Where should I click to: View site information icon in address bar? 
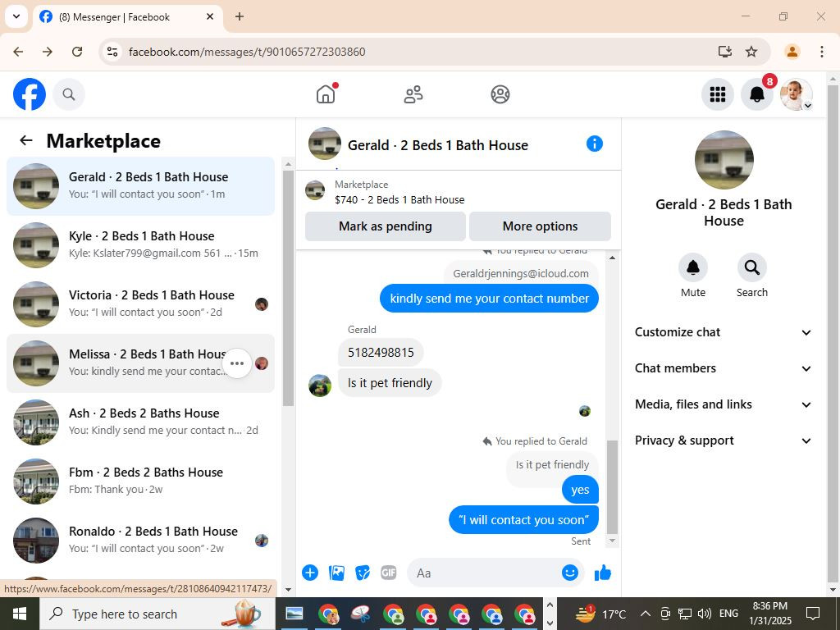[x=112, y=52]
